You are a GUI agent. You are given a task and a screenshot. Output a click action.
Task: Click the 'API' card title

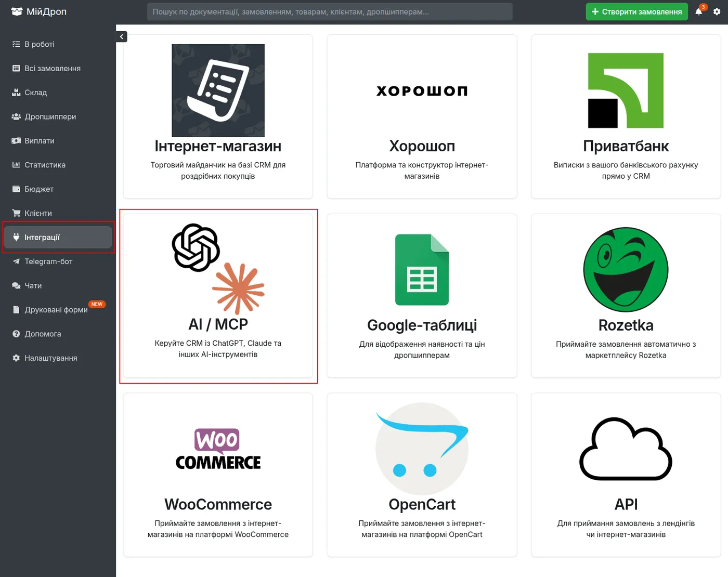click(626, 505)
